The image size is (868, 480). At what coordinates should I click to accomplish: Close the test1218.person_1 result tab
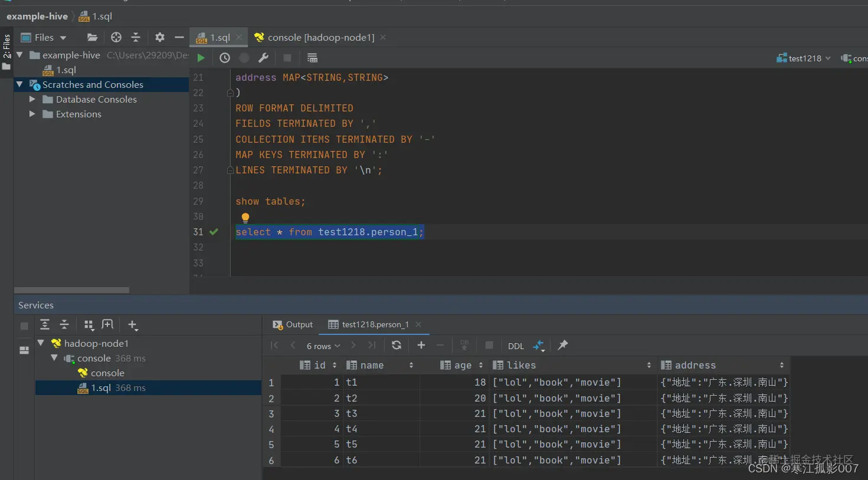tap(418, 324)
